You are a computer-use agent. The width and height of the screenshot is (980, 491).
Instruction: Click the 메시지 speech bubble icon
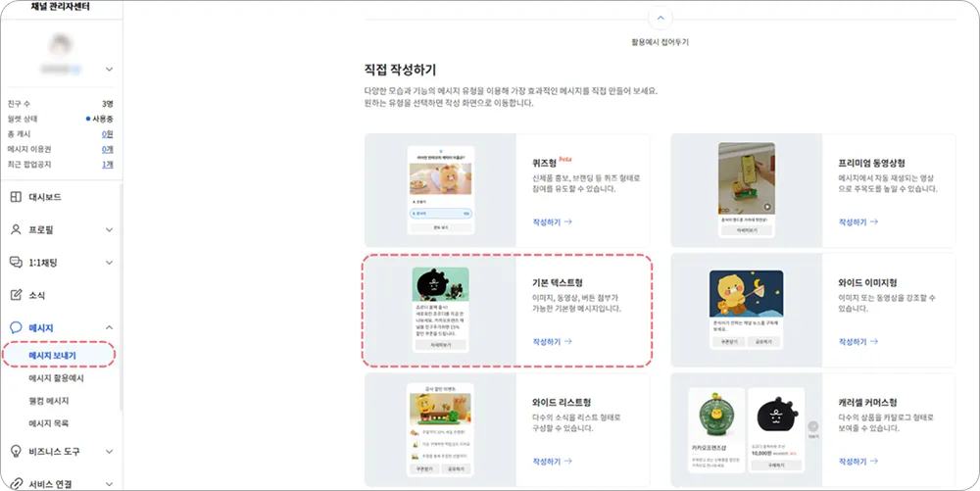pos(17,327)
